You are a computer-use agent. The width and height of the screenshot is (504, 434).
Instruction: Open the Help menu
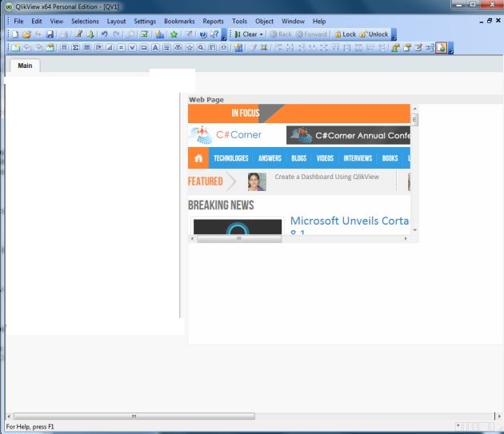point(319,22)
